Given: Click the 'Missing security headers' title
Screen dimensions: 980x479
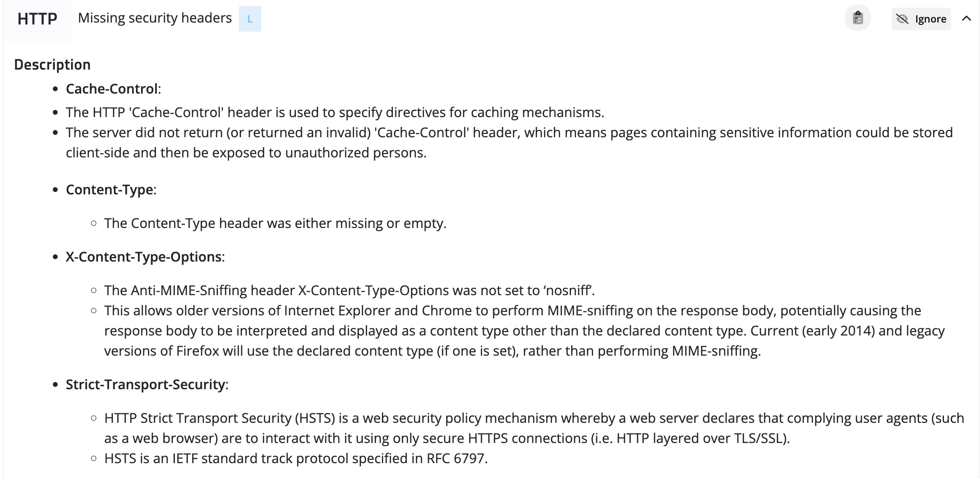Looking at the screenshot, I should (155, 18).
